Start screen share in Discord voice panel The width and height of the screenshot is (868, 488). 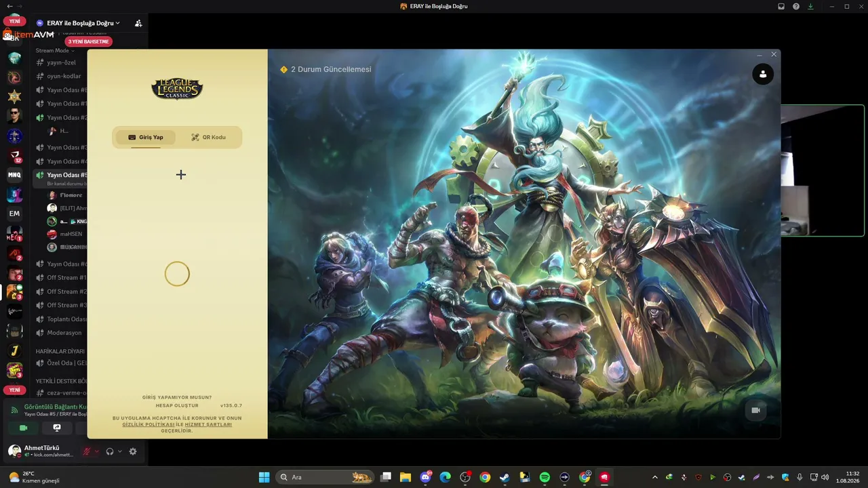57,428
